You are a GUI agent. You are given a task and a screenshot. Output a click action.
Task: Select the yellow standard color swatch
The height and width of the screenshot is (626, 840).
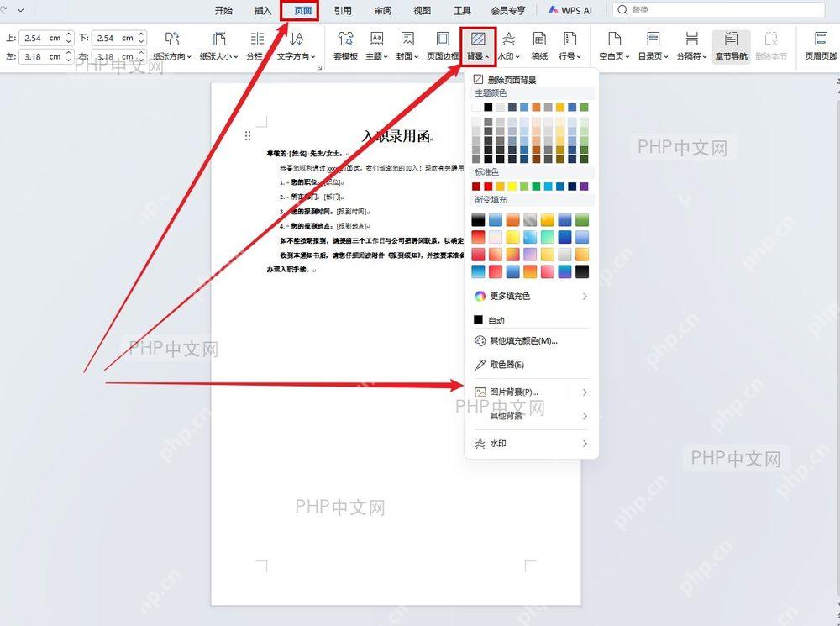512,186
